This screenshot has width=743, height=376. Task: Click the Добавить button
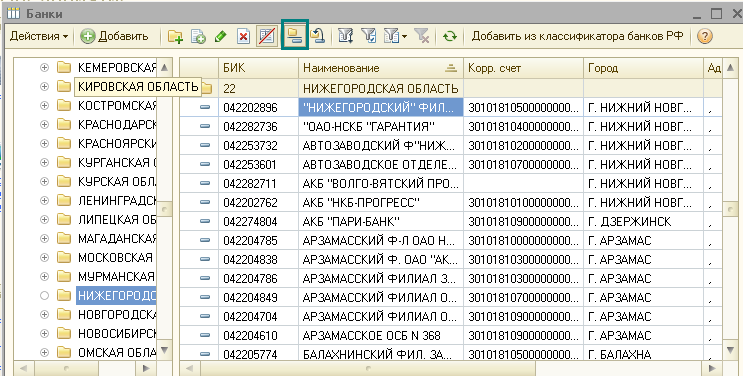click(x=114, y=36)
